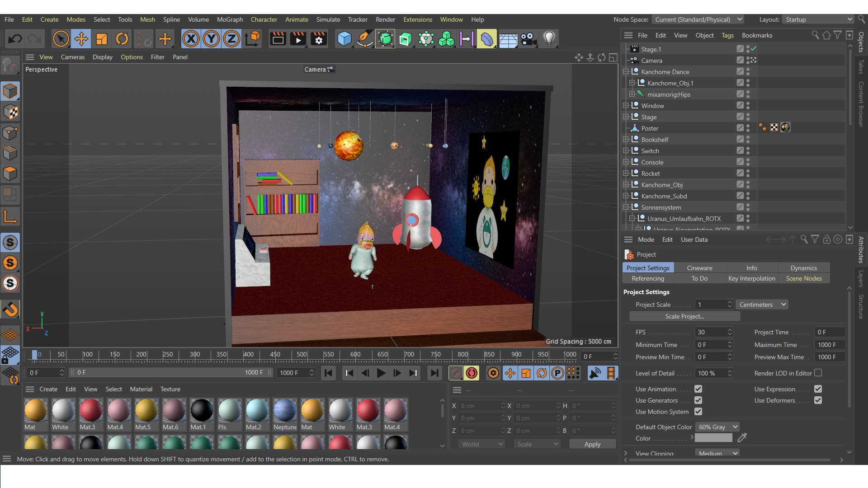Click the Scale Project button
This screenshot has height=488, width=868.
[684, 316]
